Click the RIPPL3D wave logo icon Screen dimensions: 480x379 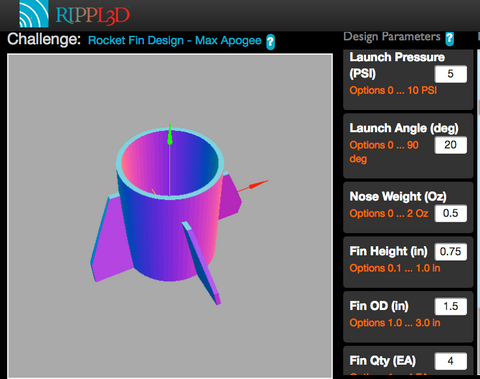[x=34, y=13]
